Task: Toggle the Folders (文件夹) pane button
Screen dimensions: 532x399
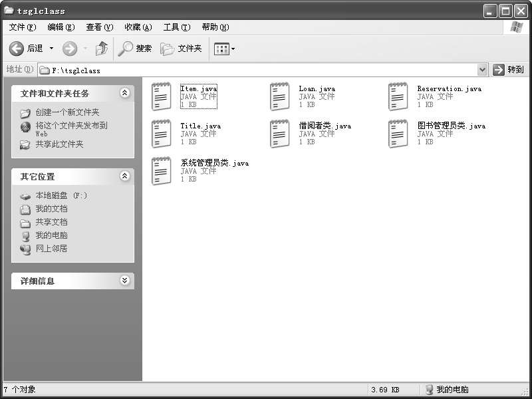Action: pyautogui.click(x=182, y=49)
